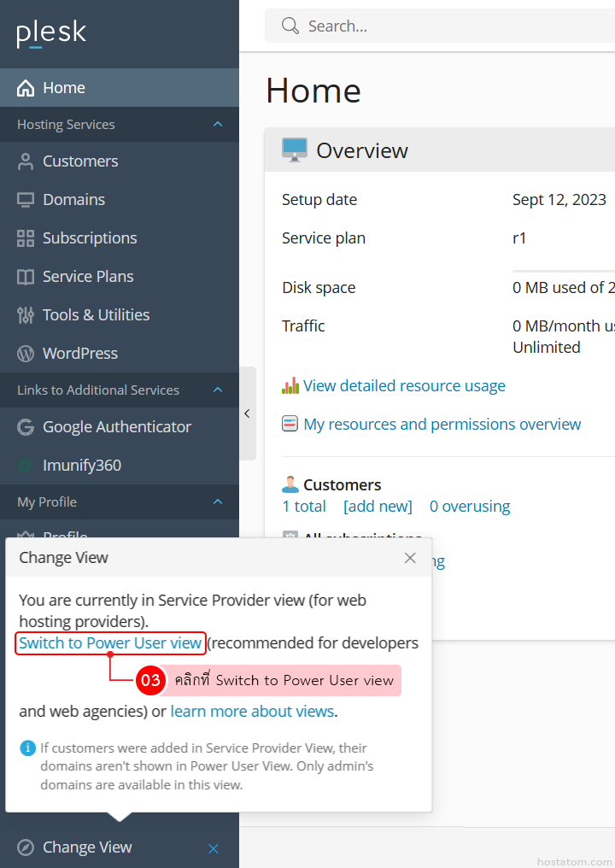Select Home in the navigation menu
This screenshot has width=615, height=868.
(64, 88)
